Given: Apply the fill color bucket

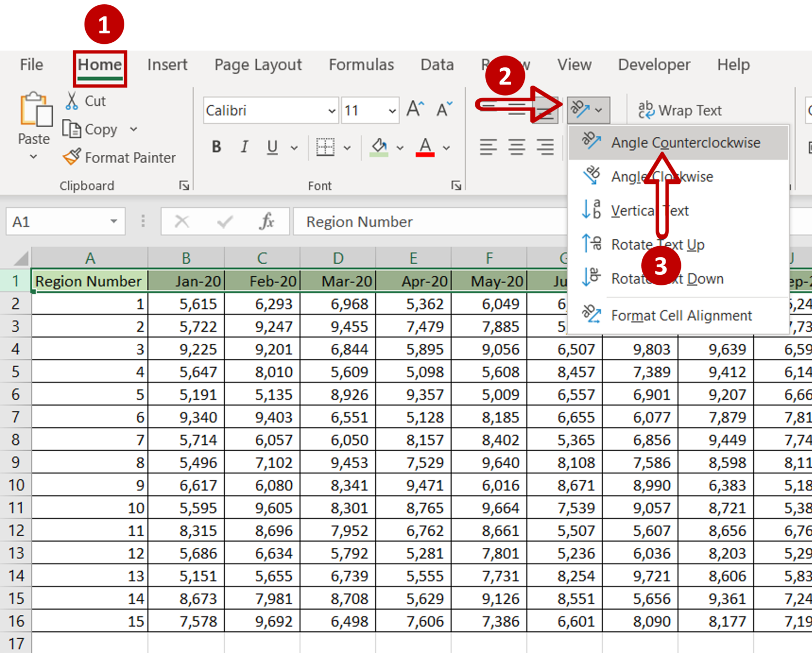Looking at the screenshot, I should click(x=379, y=147).
